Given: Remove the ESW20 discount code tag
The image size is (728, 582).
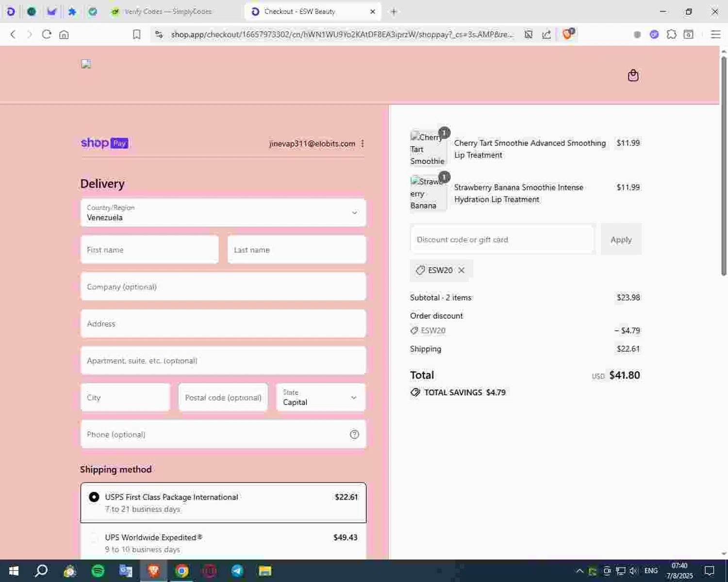Looking at the screenshot, I should (461, 270).
